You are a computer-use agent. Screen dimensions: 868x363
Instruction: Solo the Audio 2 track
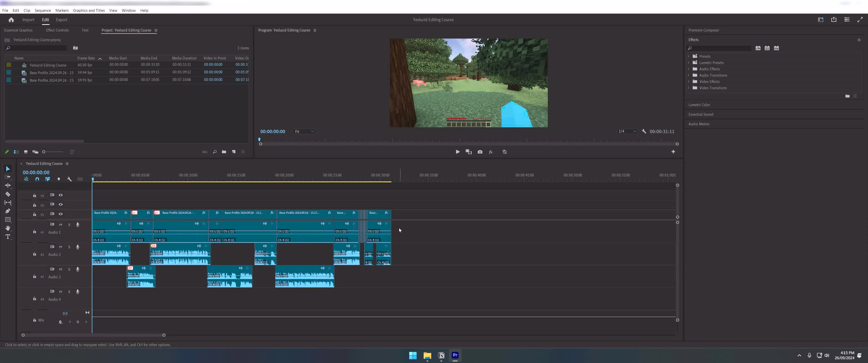(69, 247)
